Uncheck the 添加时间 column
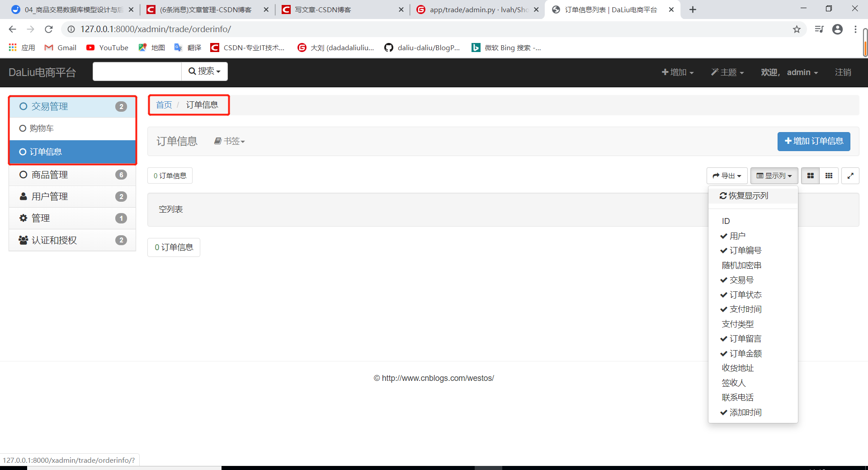The height and width of the screenshot is (470, 868). (753, 413)
